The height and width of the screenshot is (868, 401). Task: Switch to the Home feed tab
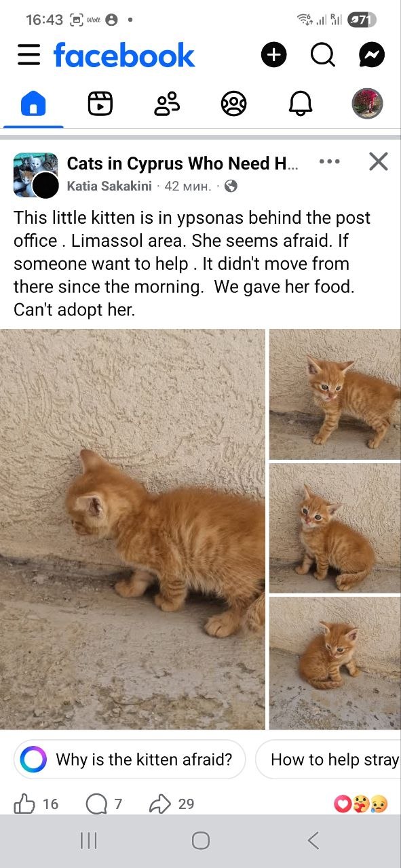pyautogui.click(x=33, y=104)
